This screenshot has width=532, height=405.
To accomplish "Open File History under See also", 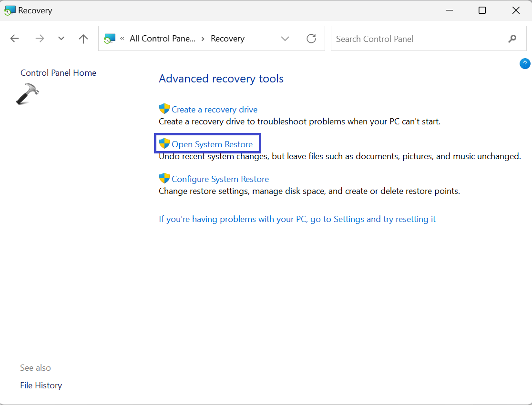I will coord(41,385).
